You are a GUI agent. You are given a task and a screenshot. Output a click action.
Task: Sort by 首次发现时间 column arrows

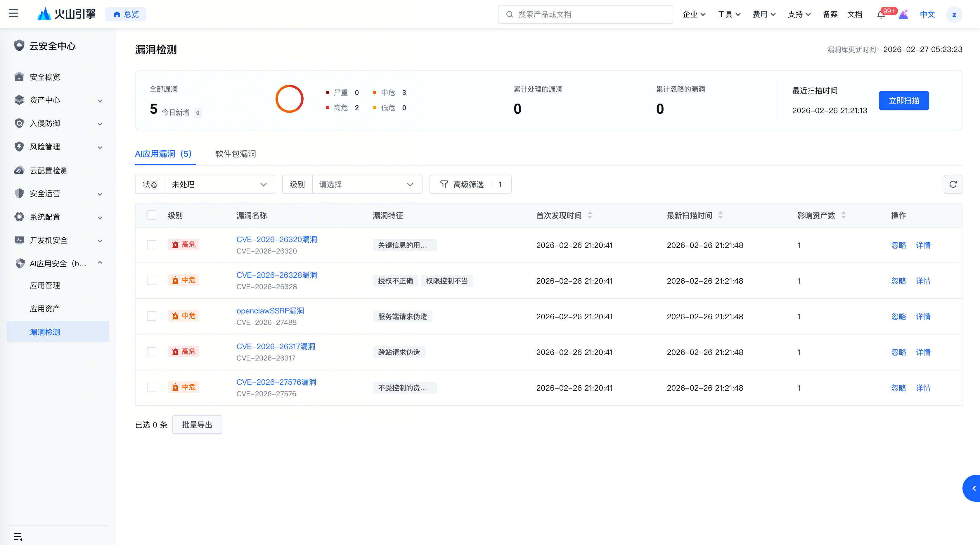590,215
